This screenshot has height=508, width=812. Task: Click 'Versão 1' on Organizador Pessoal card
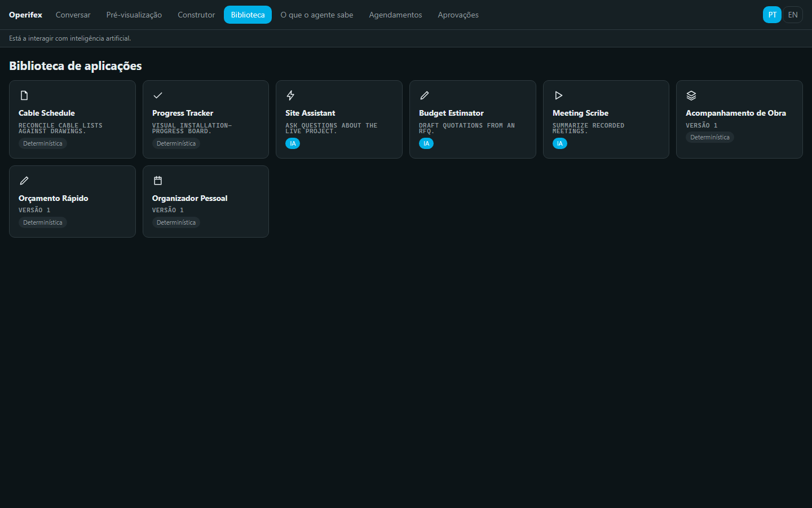pyautogui.click(x=168, y=210)
